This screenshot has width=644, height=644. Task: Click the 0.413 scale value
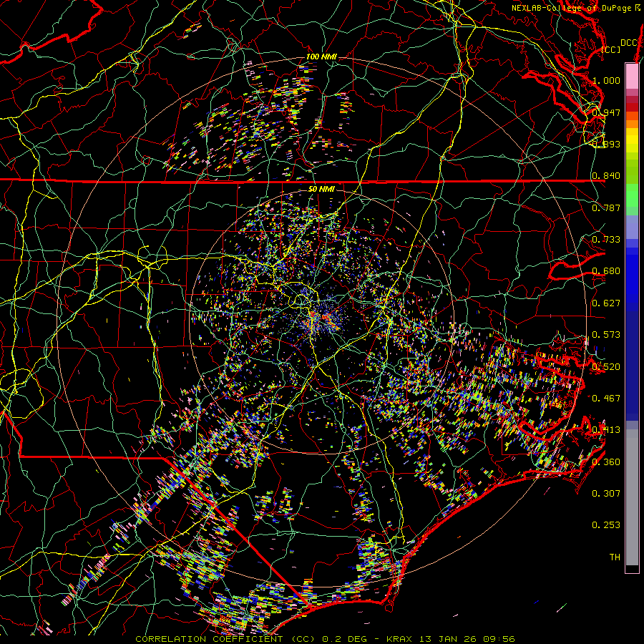pyautogui.click(x=606, y=430)
